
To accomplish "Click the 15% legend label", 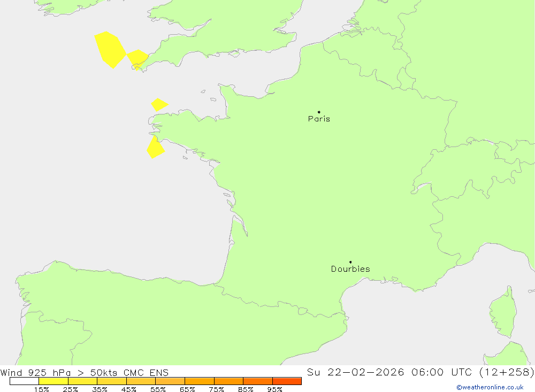I will (x=41, y=389).
